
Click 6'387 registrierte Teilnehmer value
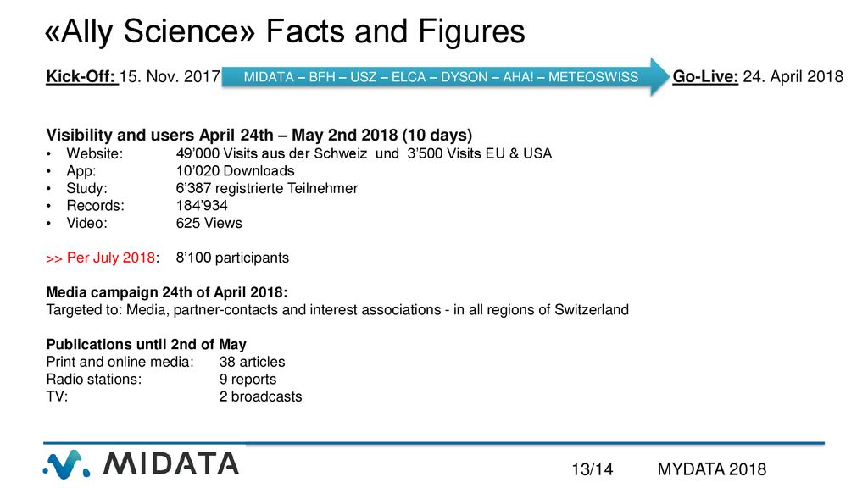tap(267, 188)
